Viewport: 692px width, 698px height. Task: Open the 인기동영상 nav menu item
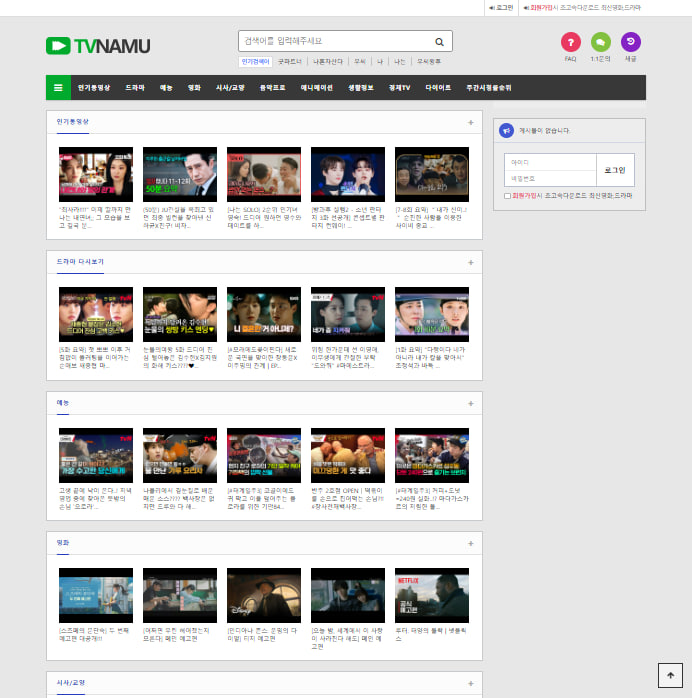point(94,88)
